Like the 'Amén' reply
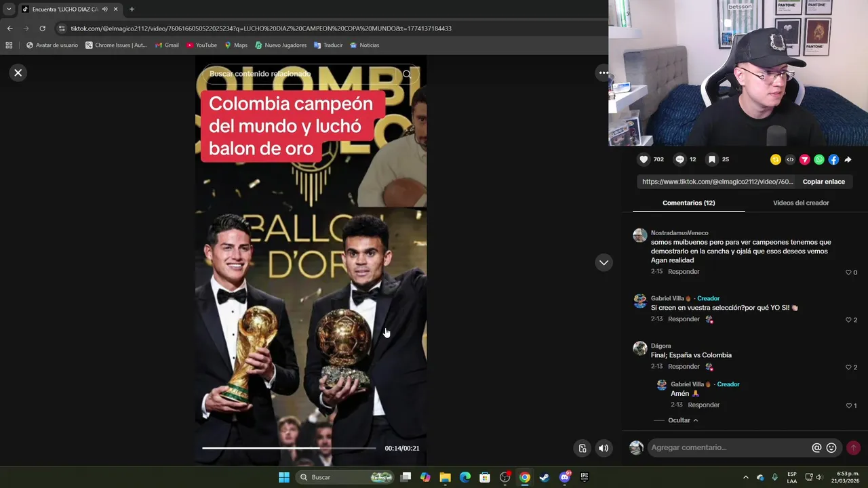The image size is (868, 488). 848,406
